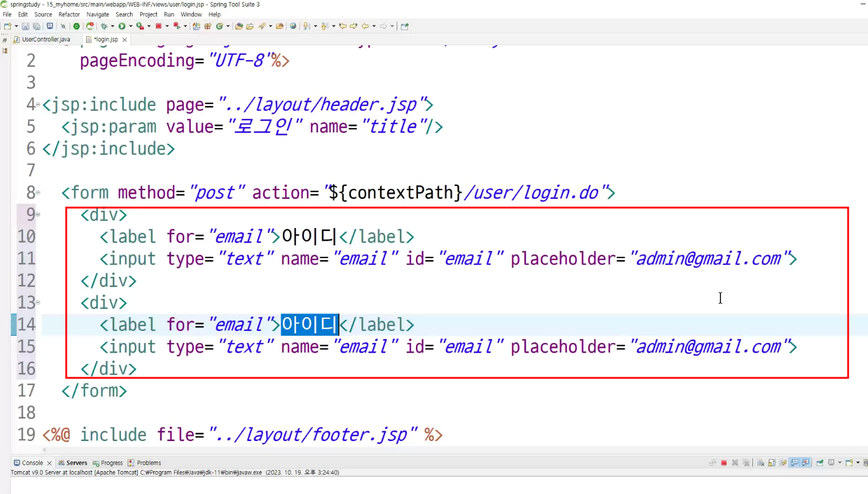Toggle console Word Wrap icon
Image resolution: width=868 pixels, height=494 pixels.
pyautogui.click(x=783, y=463)
